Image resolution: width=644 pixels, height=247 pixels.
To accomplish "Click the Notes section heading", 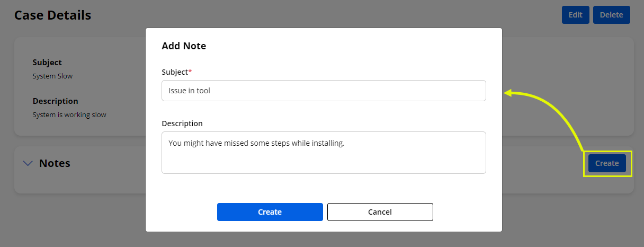I will 55,163.
